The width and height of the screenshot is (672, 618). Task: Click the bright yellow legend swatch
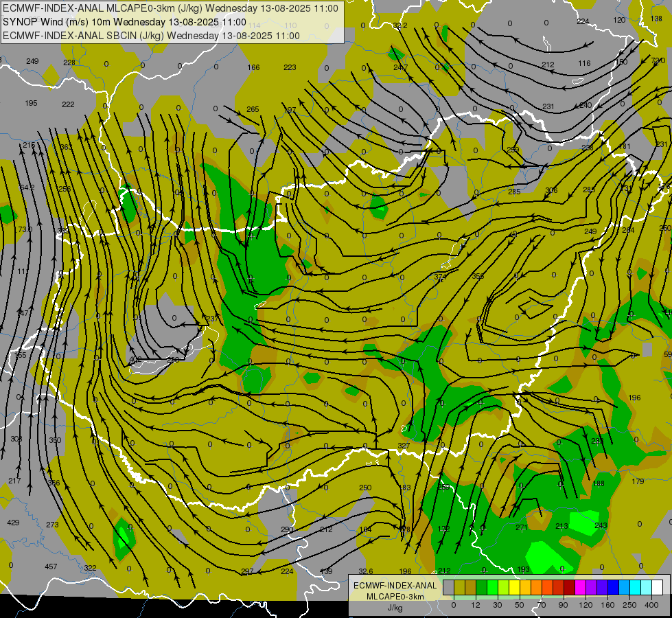515,587
